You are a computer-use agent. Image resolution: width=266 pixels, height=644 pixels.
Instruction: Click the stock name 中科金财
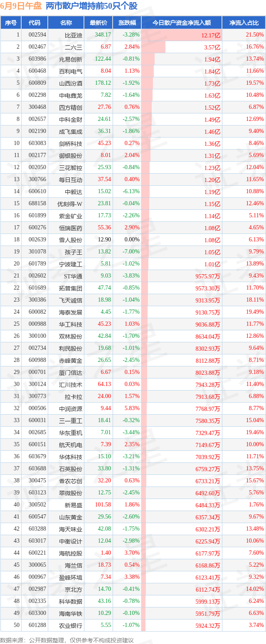pyautogui.click(x=71, y=119)
